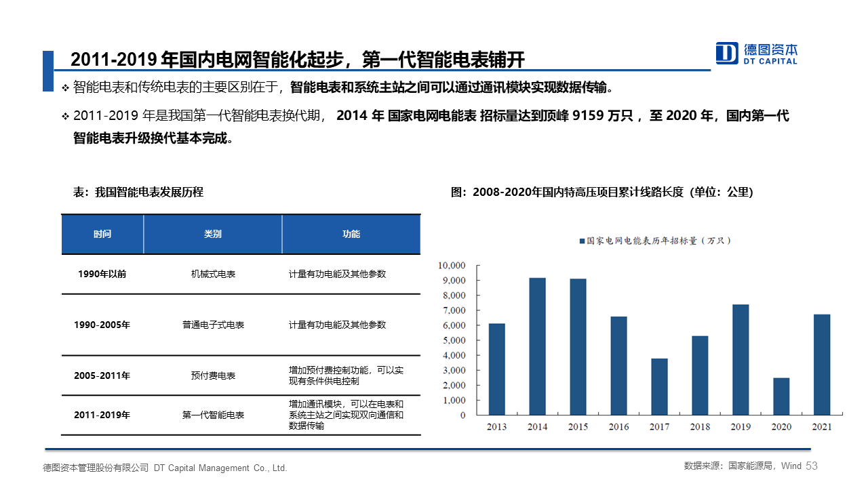Screen dimensions: 868x488
Task: Click the 2015 bar in the chart
Action: point(578,347)
